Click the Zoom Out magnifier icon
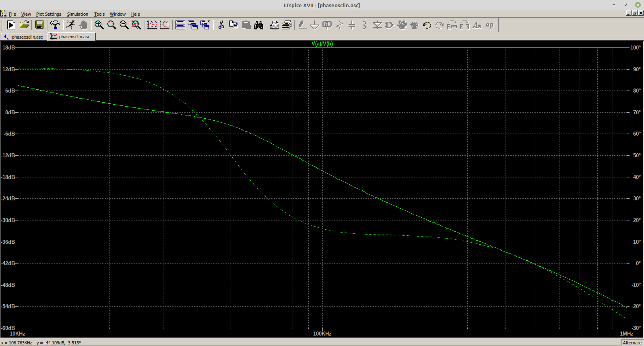The width and height of the screenshot is (644, 346). [x=124, y=25]
